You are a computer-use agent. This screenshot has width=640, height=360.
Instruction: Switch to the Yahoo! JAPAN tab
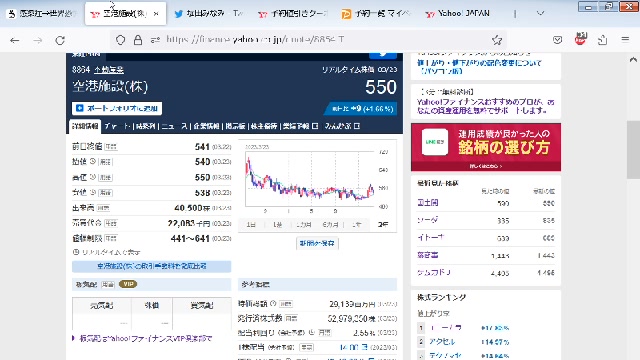point(457,14)
